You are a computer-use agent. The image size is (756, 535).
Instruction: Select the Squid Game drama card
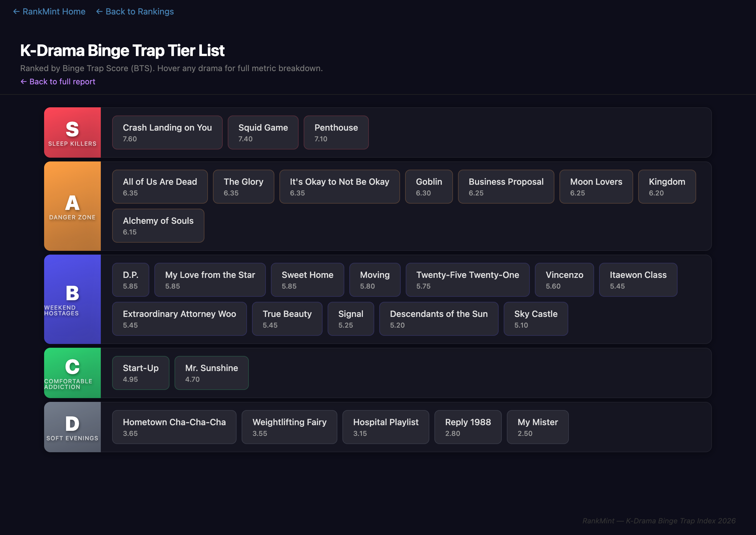click(x=263, y=132)
